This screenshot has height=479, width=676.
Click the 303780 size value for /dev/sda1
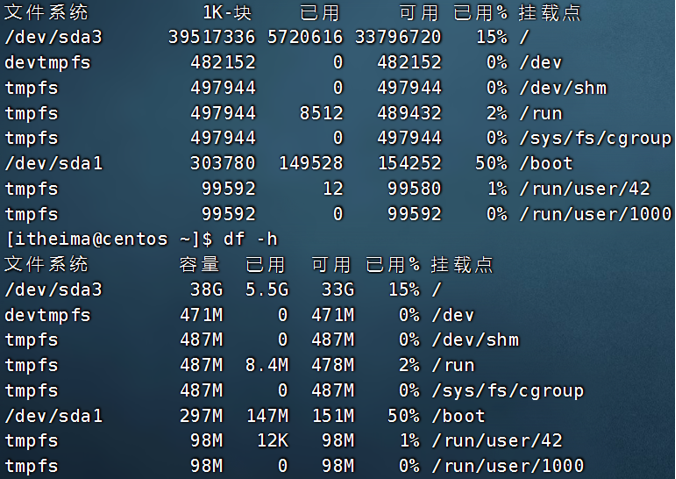click(x=222, y=164)
